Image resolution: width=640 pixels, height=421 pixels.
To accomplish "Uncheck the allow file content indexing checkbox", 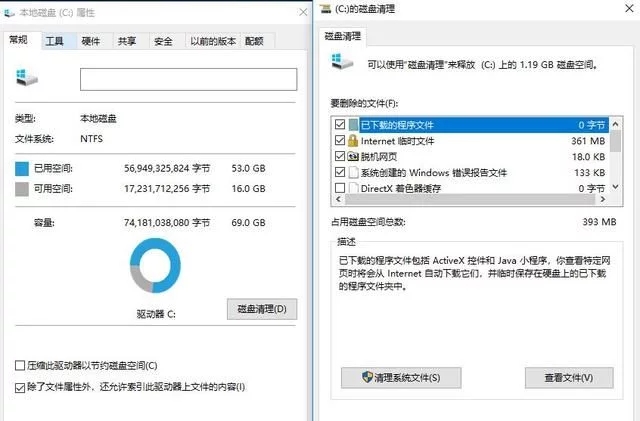I will pos(20,387).
